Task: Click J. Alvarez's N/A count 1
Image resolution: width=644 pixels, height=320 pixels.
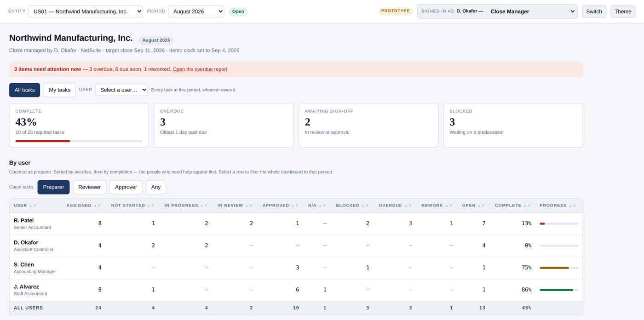Action: 325,290
